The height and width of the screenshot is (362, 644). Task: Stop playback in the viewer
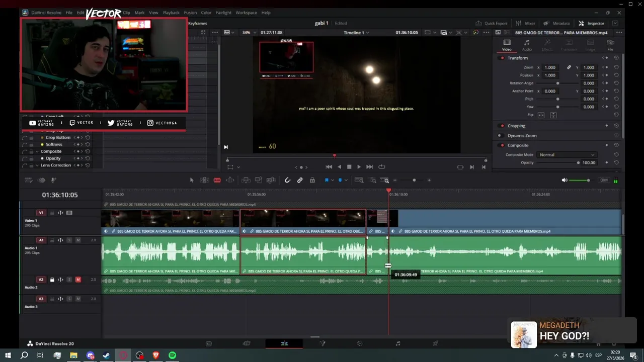point(349,167)
